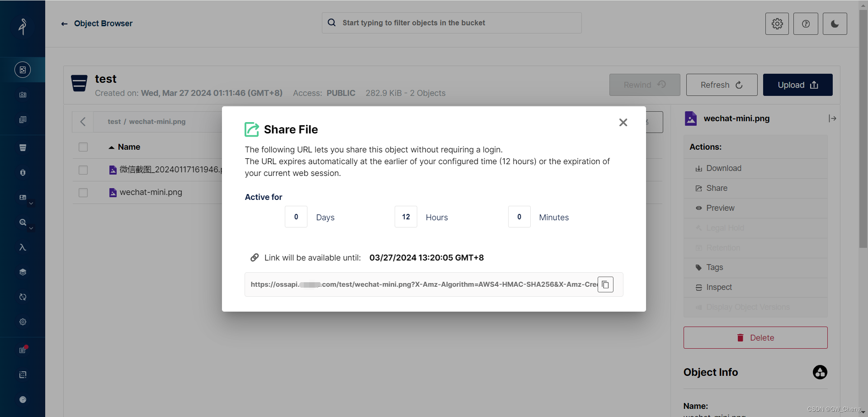The image size is (868, 417).
Task: Choose Share action
Action: coord(755,188)
